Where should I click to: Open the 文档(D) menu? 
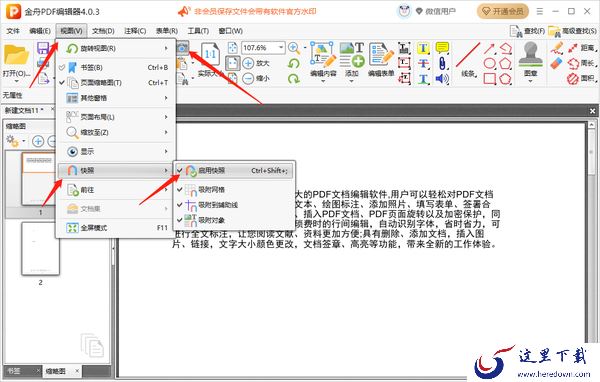click(x=103, y=31)
